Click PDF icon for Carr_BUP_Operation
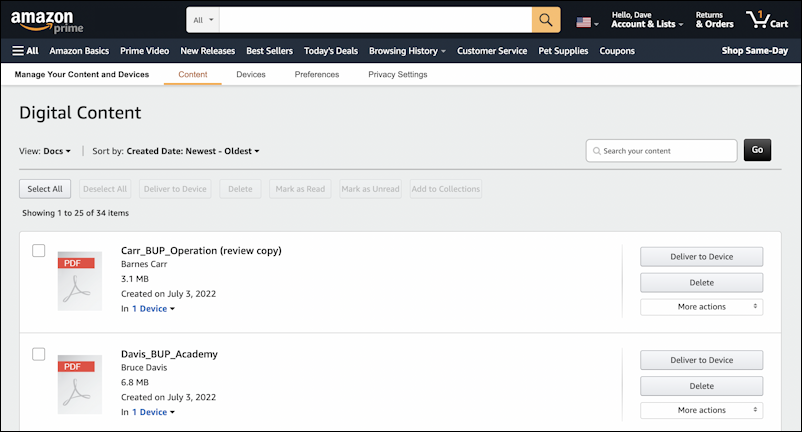Image resolution: width=802 pixels, height=432 pixels. click(79, 281)
